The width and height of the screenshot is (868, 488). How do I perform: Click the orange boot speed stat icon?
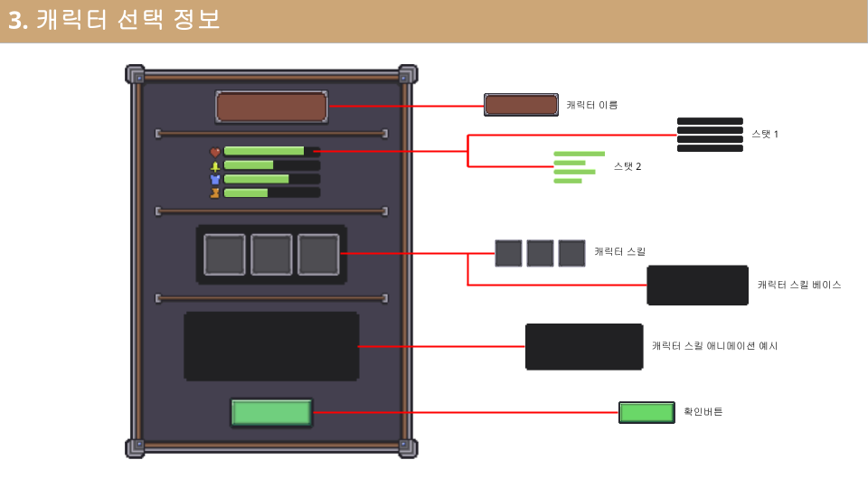[x=215, y=192]
